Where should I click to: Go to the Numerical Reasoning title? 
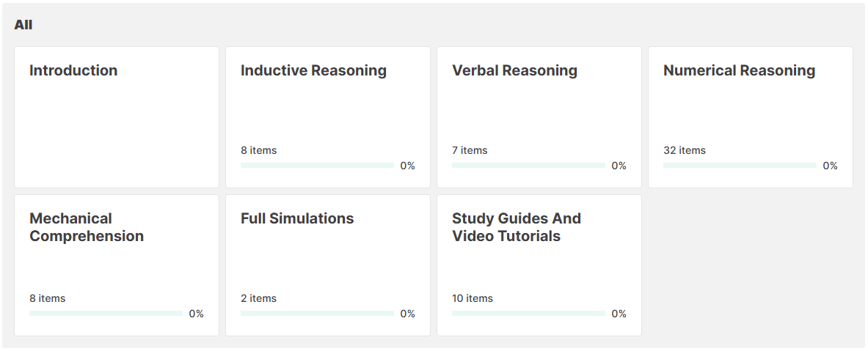(x=739, y=71)
